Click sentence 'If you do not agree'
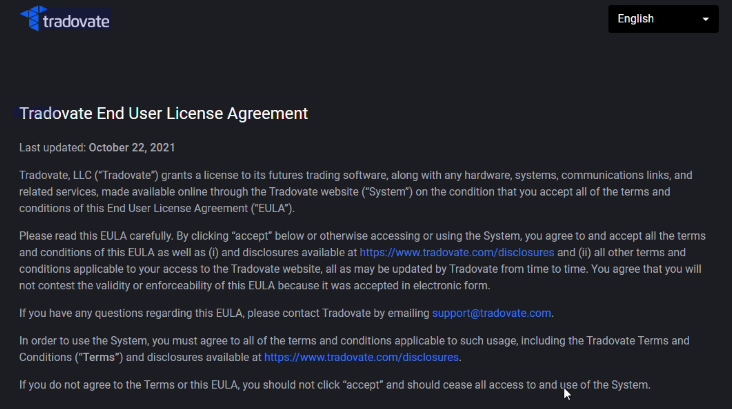This screenshot has width=732, height=409. 335,385
